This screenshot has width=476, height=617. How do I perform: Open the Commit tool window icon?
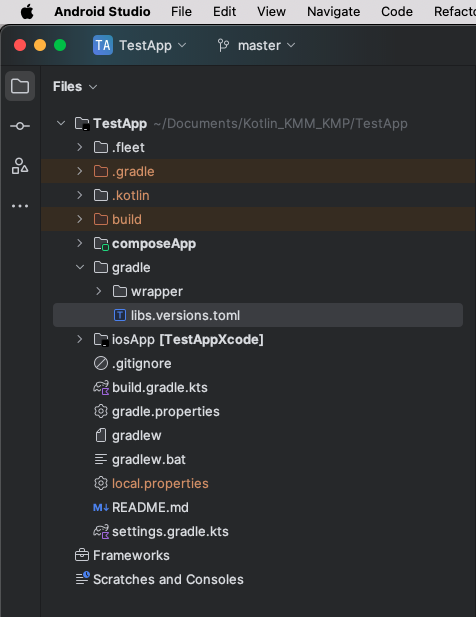coord(20,126)
